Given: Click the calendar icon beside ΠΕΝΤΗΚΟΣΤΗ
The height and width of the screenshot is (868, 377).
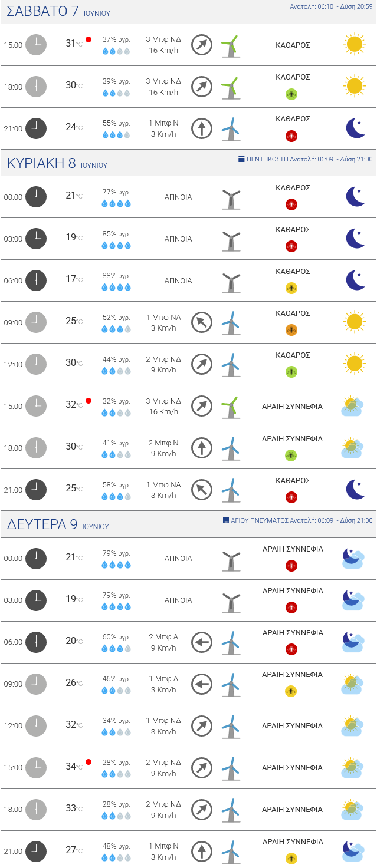Looking at the screenshot, I should point(241,159).
